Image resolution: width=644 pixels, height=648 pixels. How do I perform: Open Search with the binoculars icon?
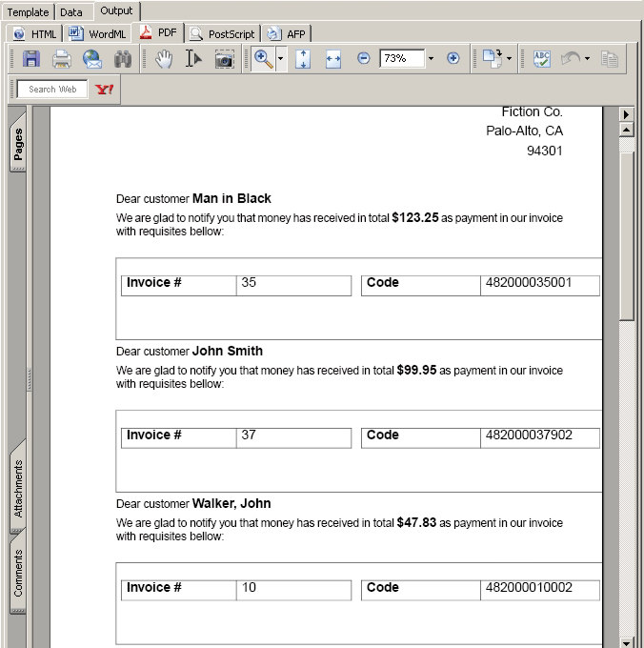(x=123, y=59)
